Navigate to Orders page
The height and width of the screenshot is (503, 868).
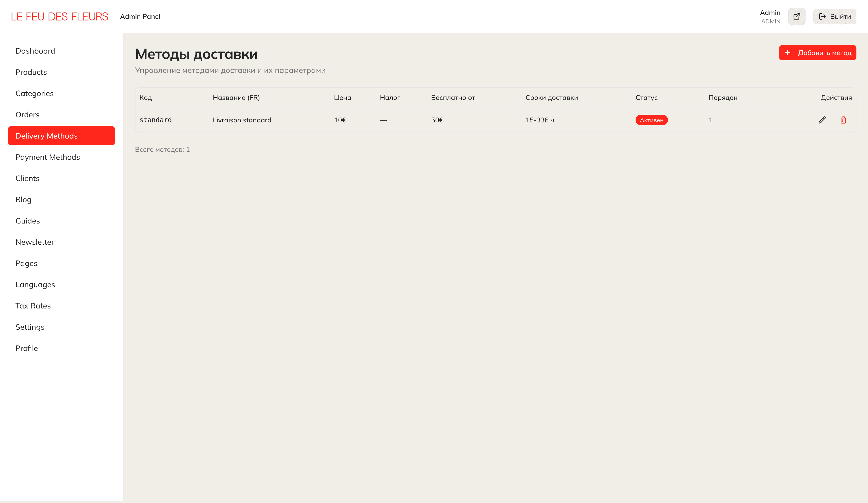coord(27,114)
